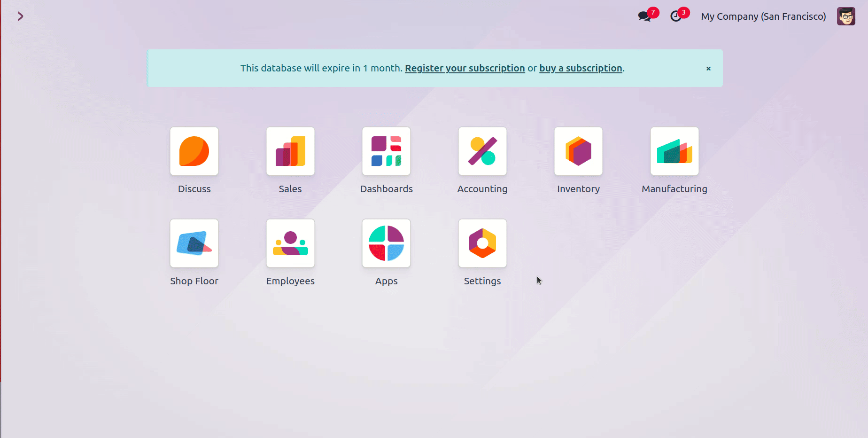Expand the sidebar with the chevron arrow

20,16
